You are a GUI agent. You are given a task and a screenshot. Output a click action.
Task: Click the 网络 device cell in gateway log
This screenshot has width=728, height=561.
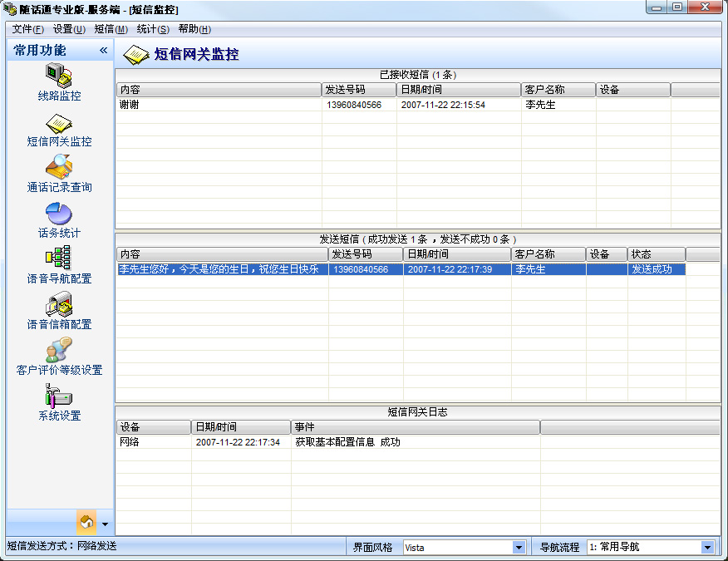coord(130,441)
